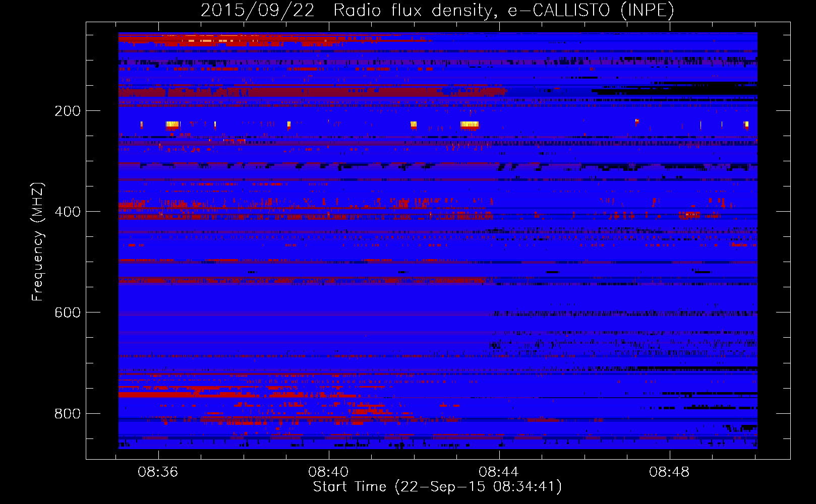
Task: Click the 600 frequency axis label
Action: point(68,312)
